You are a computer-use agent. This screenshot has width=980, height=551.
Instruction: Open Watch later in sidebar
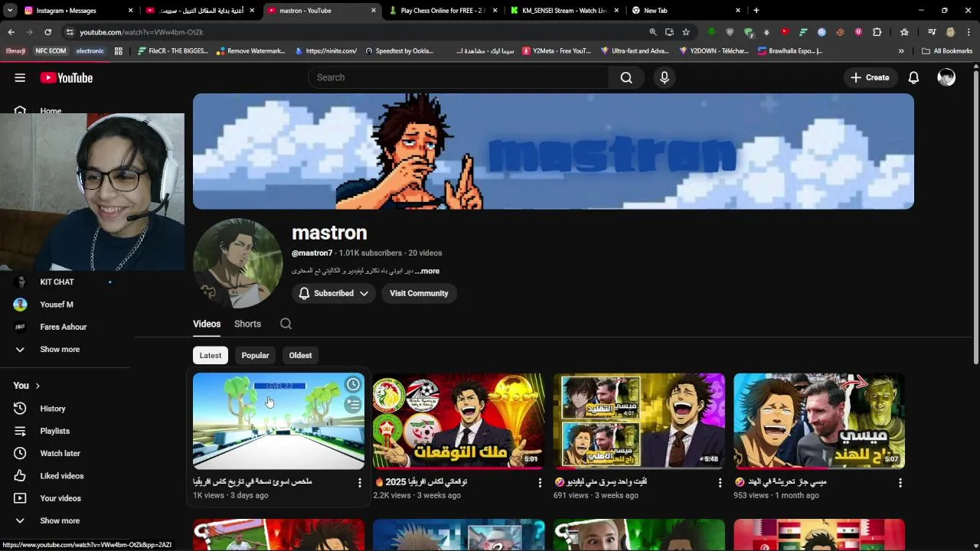tap(60, 453)
